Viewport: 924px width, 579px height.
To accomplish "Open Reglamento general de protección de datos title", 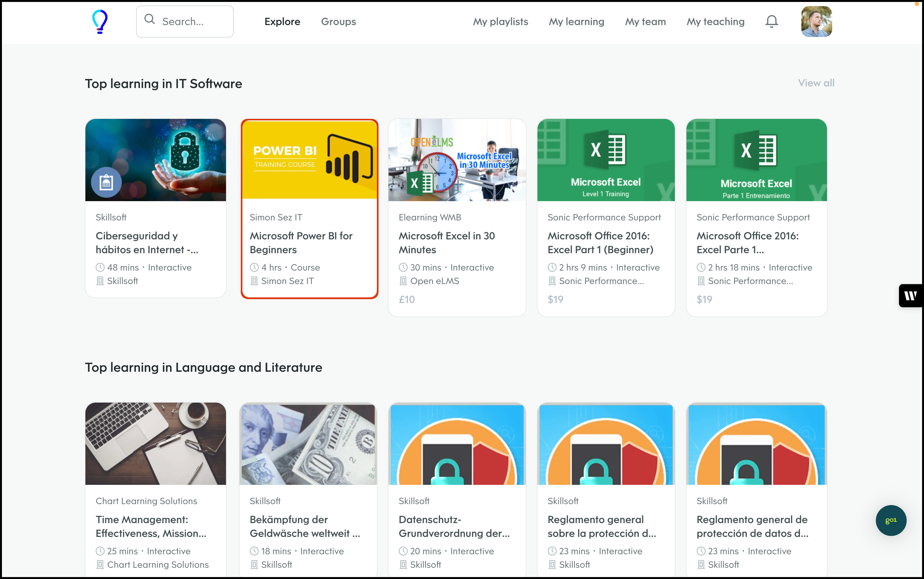I will pos(752,527).
